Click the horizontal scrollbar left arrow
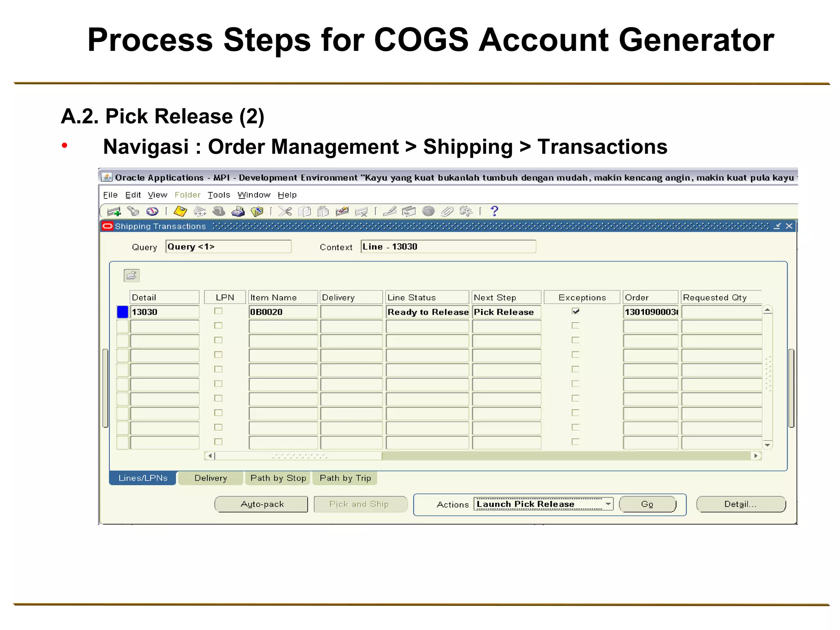The width and height of the screenshot is (840, 630). coord(210,456)
